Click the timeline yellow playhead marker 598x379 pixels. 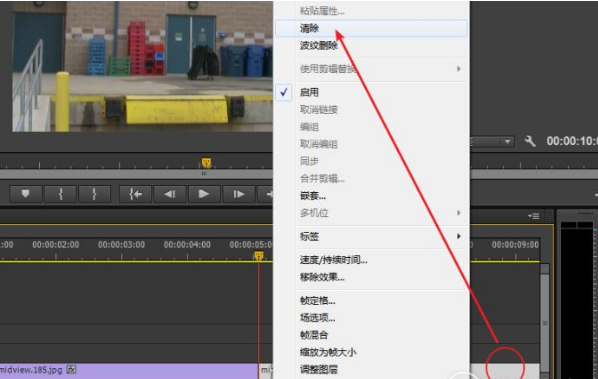tap(259, 255)
